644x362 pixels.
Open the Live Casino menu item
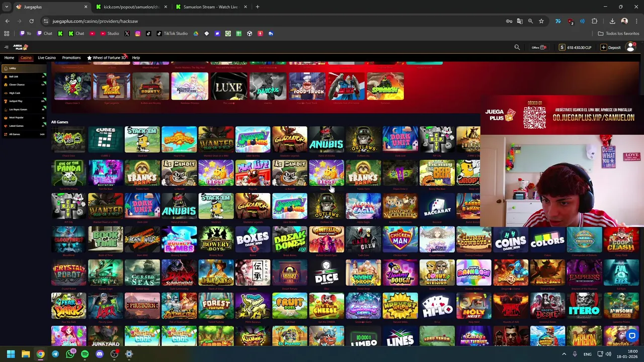[47, 58]
